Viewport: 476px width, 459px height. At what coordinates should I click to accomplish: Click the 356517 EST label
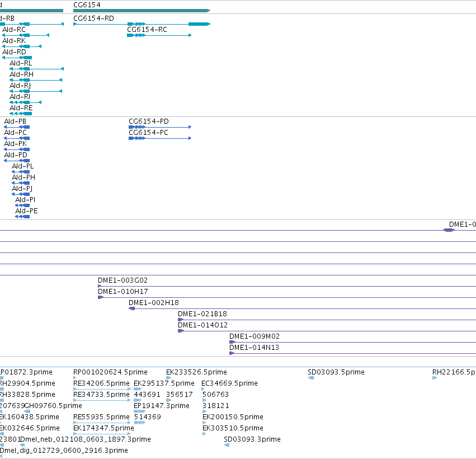(x=180, y=395)
